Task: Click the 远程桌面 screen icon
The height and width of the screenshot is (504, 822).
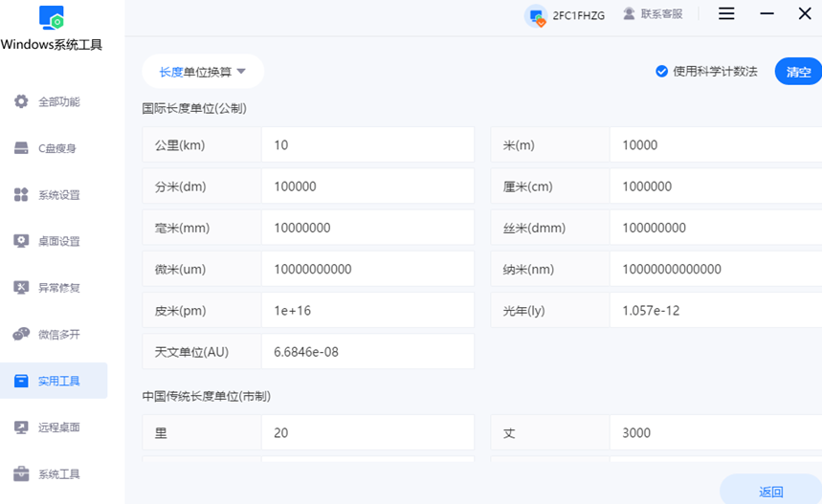Action: click(21, 427)
